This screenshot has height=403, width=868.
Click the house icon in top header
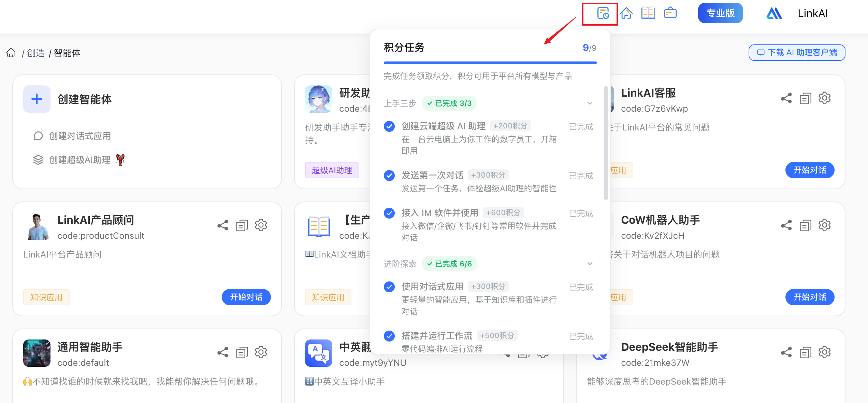[x=626, y=13]
